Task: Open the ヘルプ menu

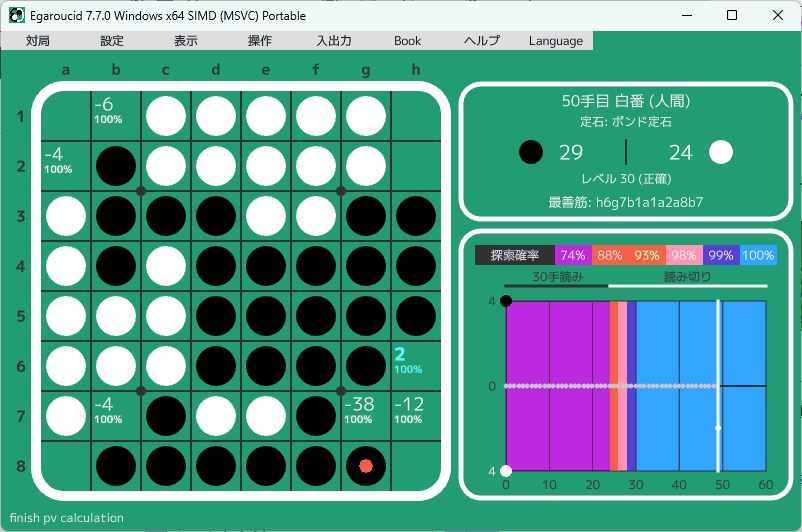Action: coord(482,41)
